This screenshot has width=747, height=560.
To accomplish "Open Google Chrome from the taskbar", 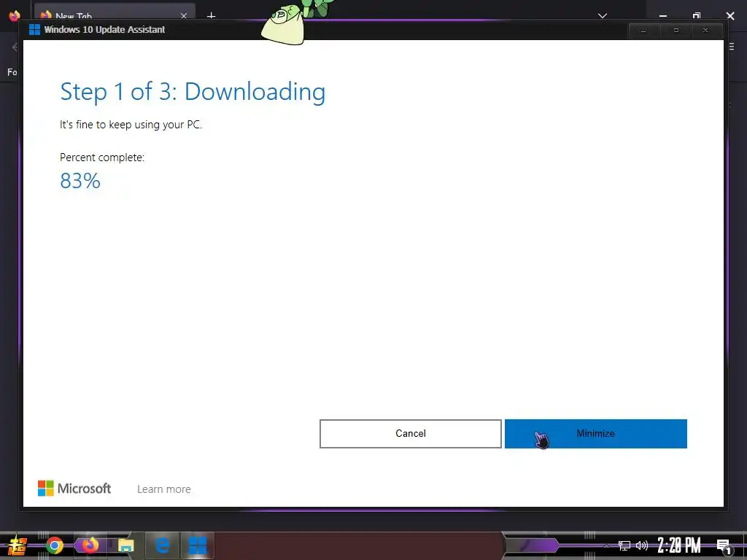I will pos(54,545).
